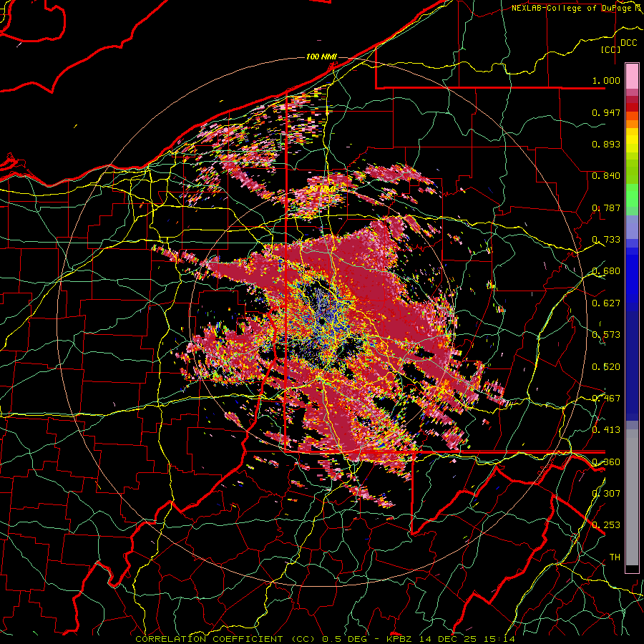The height and width of the screenshot is (644, 644).
Task: Click the 0.307 scale value
Action: point(606,493)
